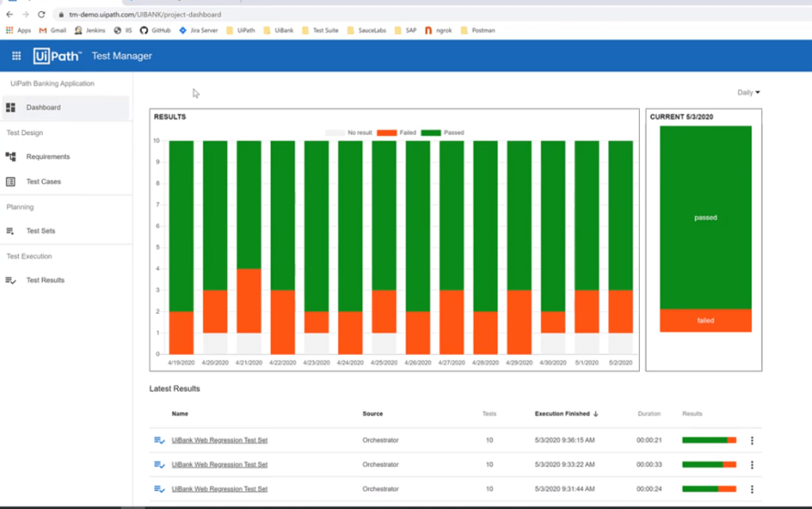Open more options for 9:36:15 AM run
The width and height of the screenshot is (812, 509).
point(752,441)
